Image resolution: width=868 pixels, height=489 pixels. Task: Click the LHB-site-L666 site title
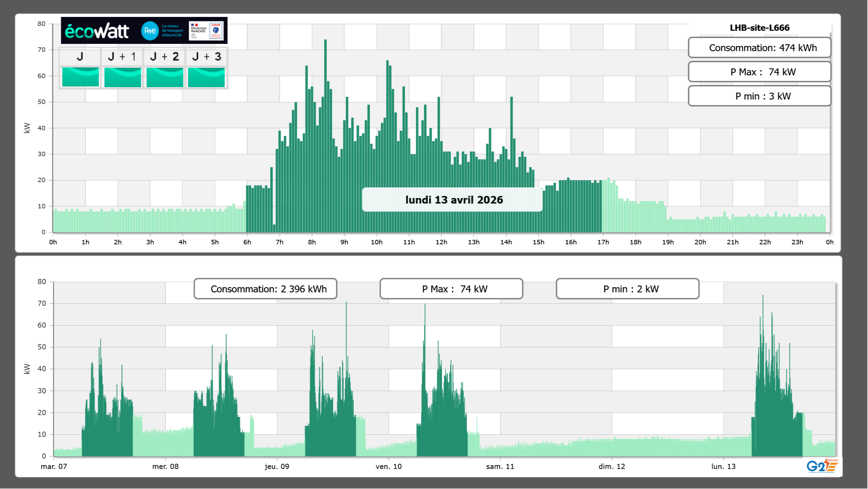coord(759,28)
